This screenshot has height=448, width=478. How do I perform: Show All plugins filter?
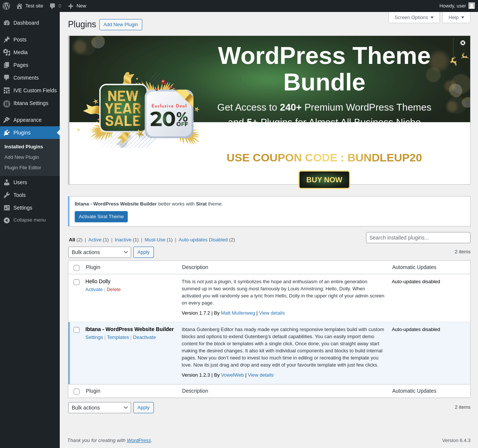coord(72,240)
